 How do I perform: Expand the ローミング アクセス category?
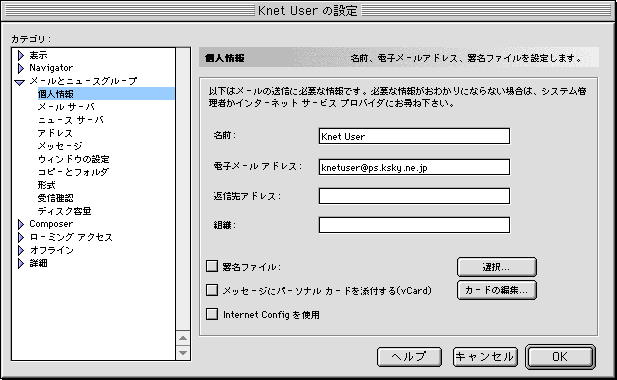21,238
